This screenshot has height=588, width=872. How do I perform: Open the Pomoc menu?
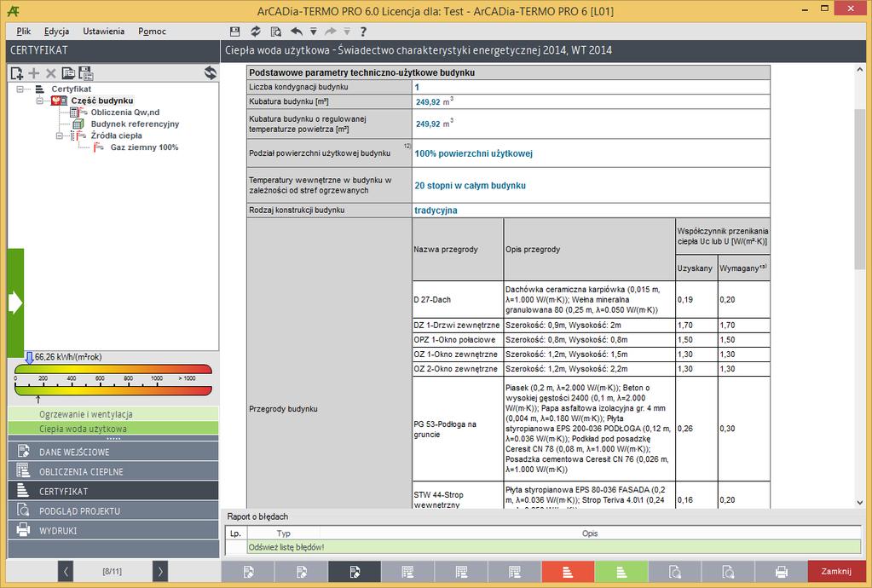click(x=152, y=32)
